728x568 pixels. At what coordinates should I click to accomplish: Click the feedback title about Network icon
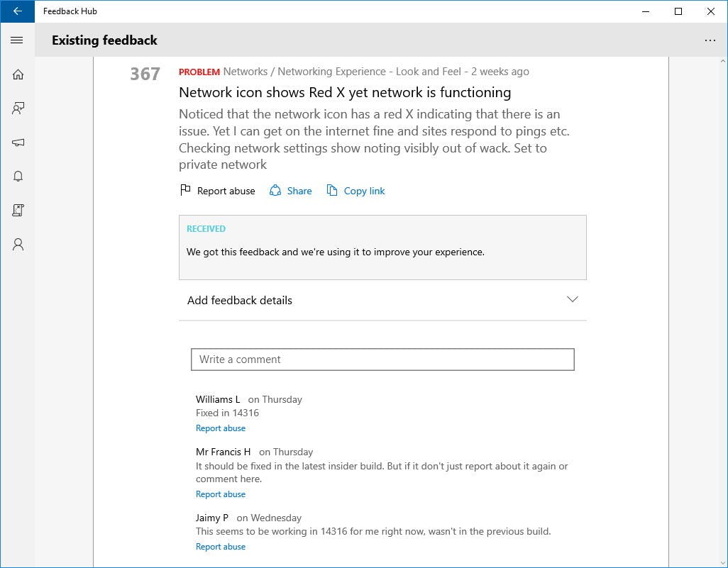coord(345,92)
